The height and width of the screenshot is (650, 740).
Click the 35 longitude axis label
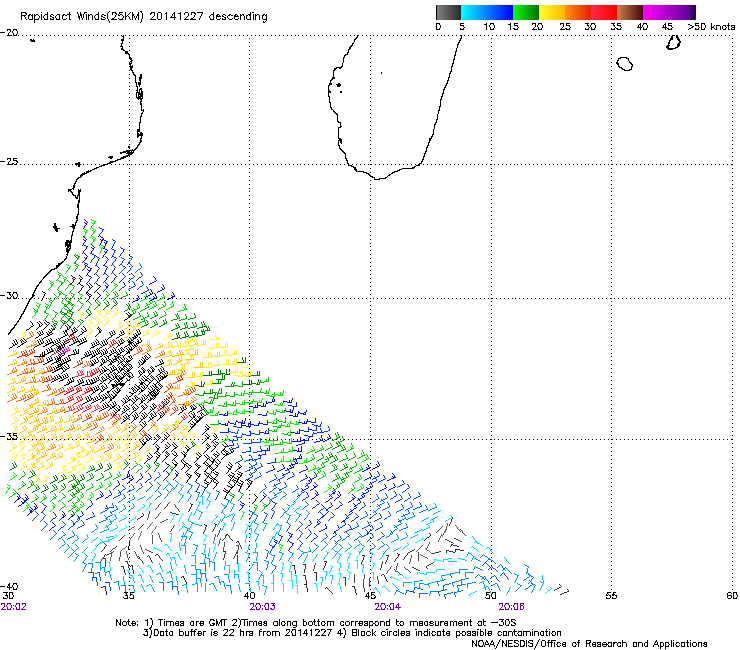click(x=129, y=596)
